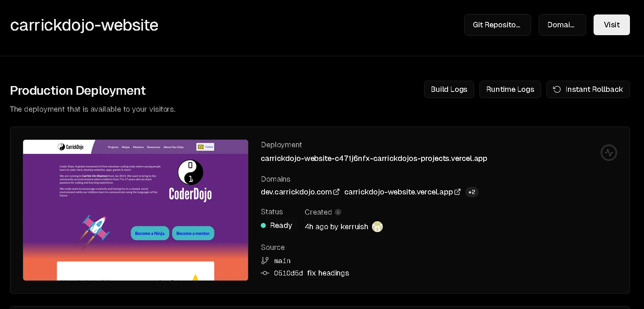
Task: Click Instant Rollback button
Action: click(x=588, y=89)
